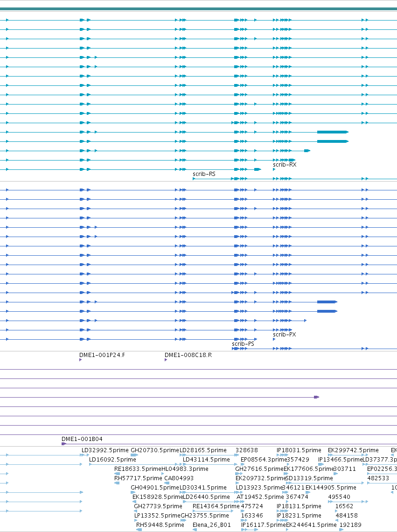Image resolution: width=397 pixels, height=532 pixels.
Task: Click the purple arrowhead ending the long purple line
Action: coord(317,397)
